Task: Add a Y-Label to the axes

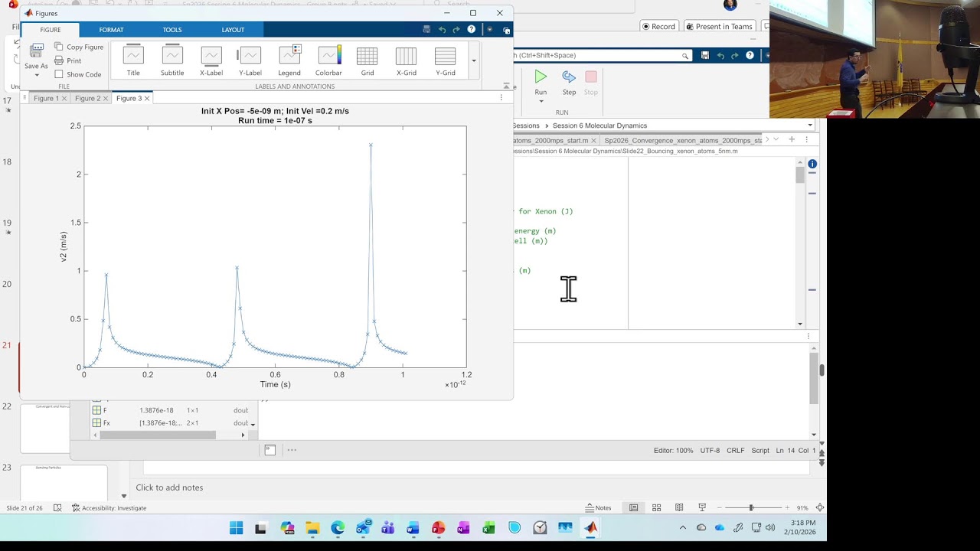Action: click(x=250, y=60)
